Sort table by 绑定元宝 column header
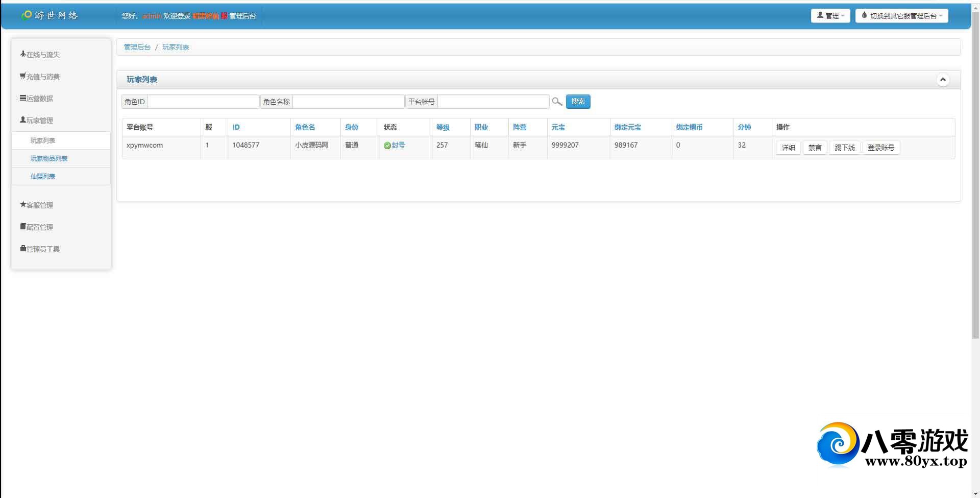Viewport: 980px width, 498px height. (x=628, y=127)
